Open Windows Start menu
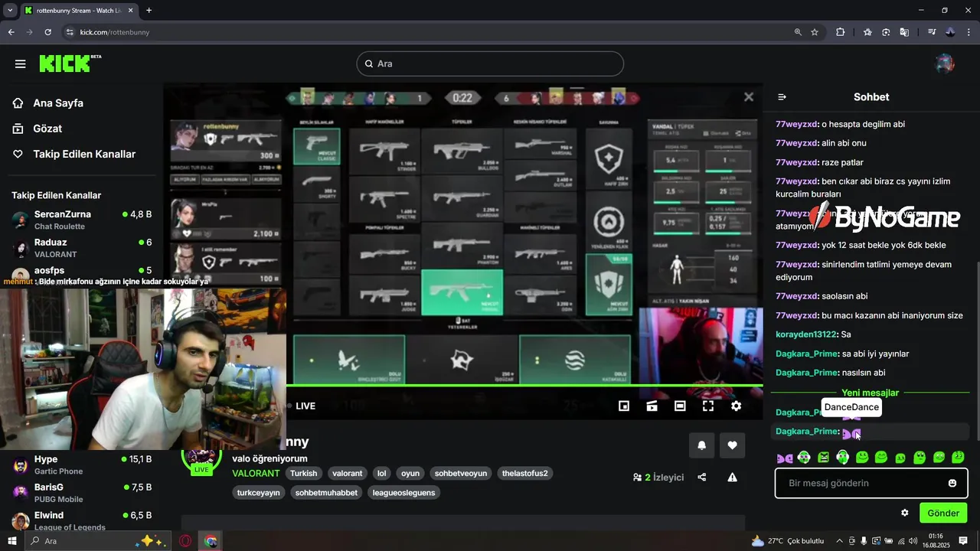This screenshot has width=980, height=551. (x=12, y=541)
